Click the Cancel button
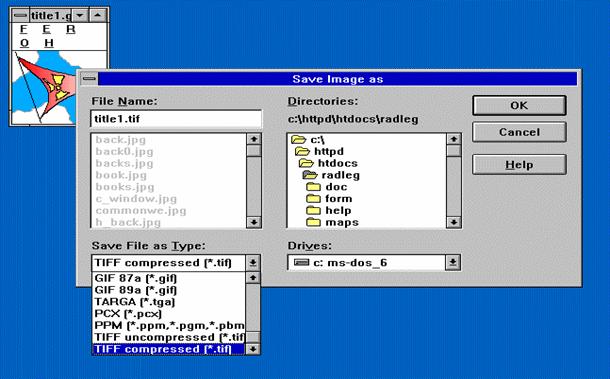This screenshot has height=379, width=610. click(x=519, y=132)
